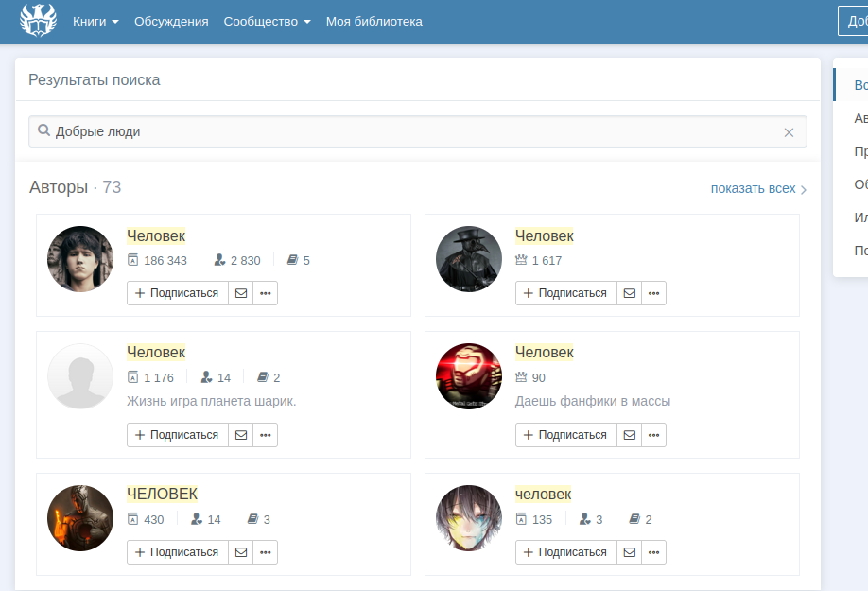The image size is (868, 591).
Task: Go to Обсуждения section
Action: (x=171, y=22)
